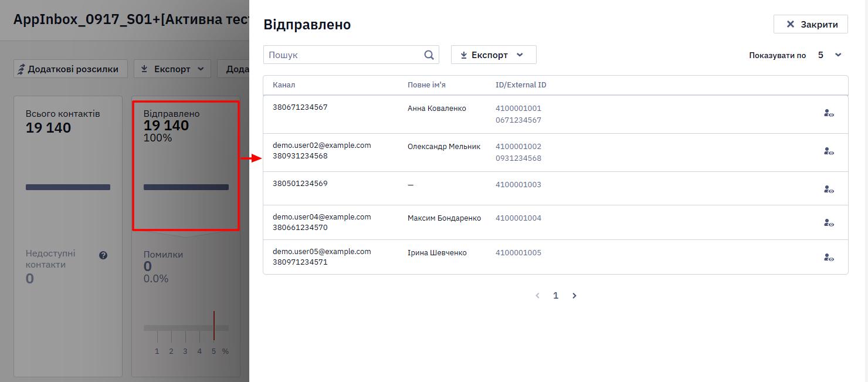
Task: Click phone number 380931234568
Action: [300, 156]
